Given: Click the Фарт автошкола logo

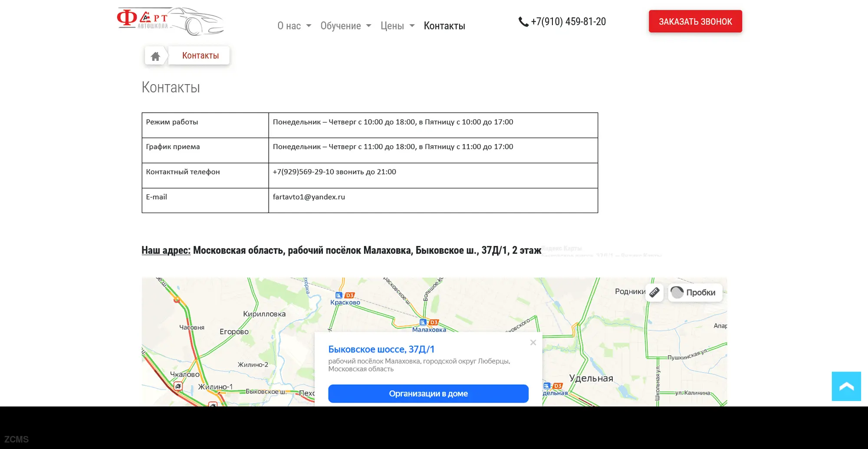Looking at the screenshot, I should pyautogui.click(x=170, y=21).
